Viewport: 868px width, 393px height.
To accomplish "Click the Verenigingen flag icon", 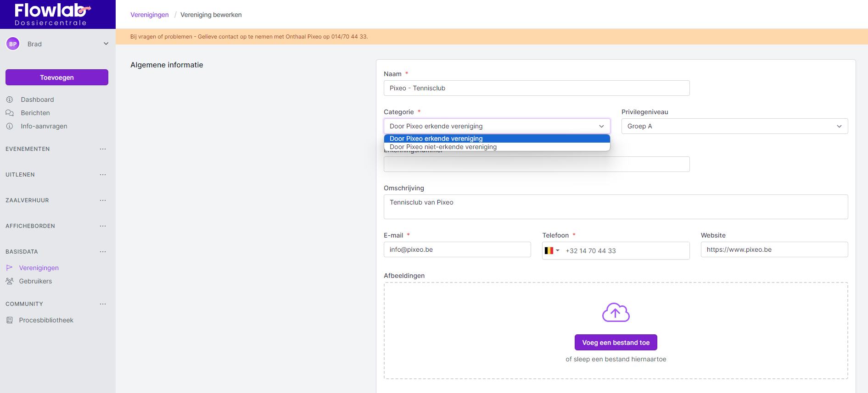I will pyautogui.click(x=10, y=268).
